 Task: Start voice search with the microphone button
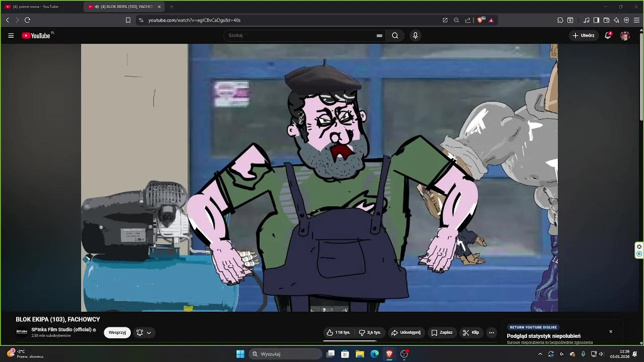(x=415, y=35)
